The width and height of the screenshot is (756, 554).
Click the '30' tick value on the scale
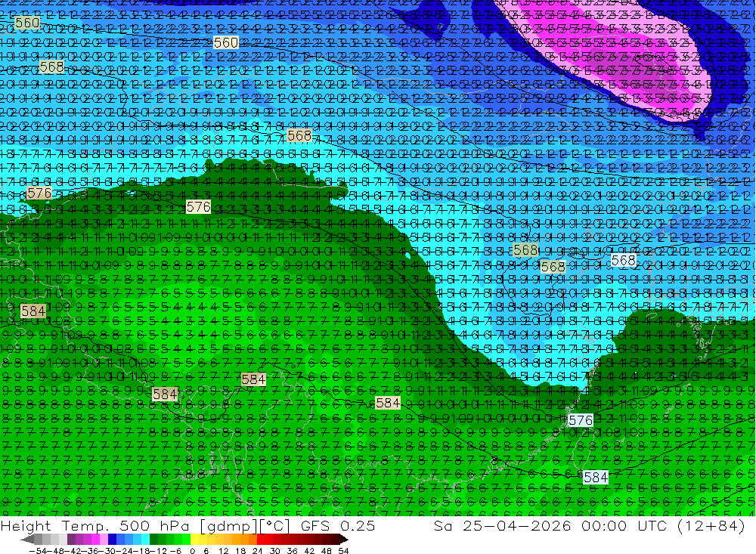(x=274, y=551)
